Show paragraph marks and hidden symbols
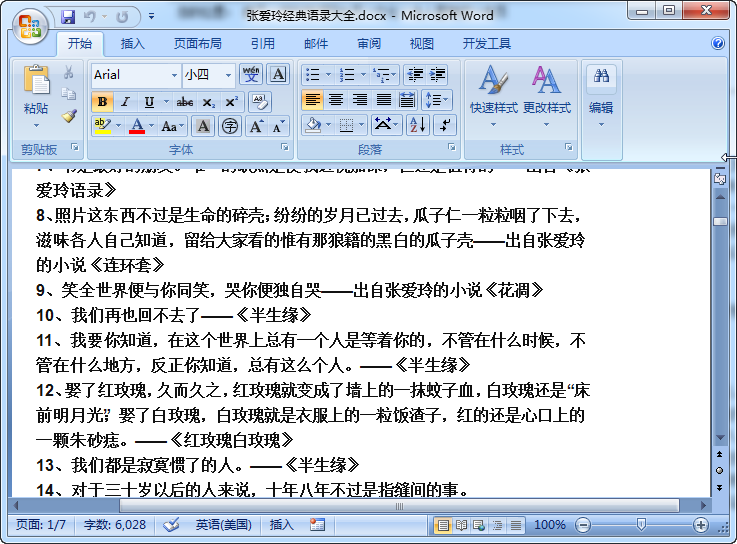The image size is (737, 544). (445, 125)
